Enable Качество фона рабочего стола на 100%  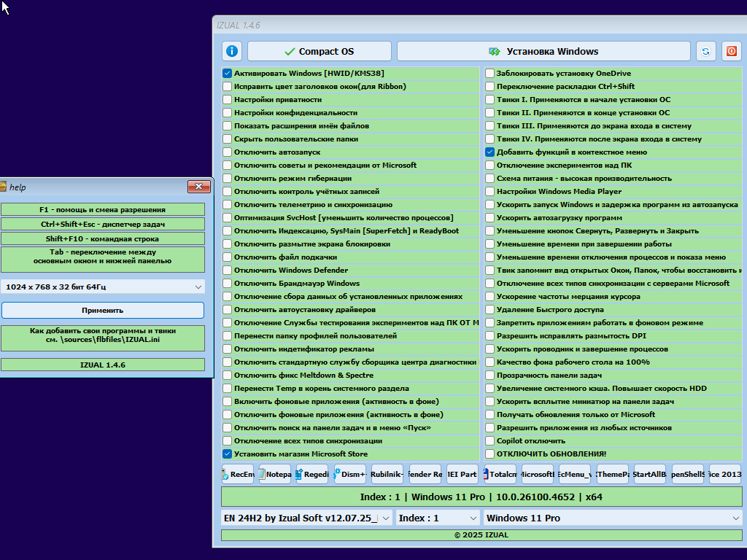pyautogui.click(x=489, y=362)
